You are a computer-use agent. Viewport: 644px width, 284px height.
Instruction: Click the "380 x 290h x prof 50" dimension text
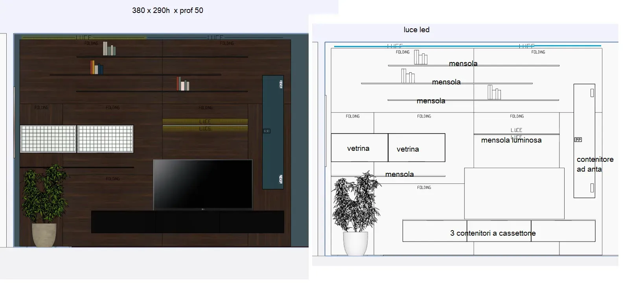click(x=167, y=11)
